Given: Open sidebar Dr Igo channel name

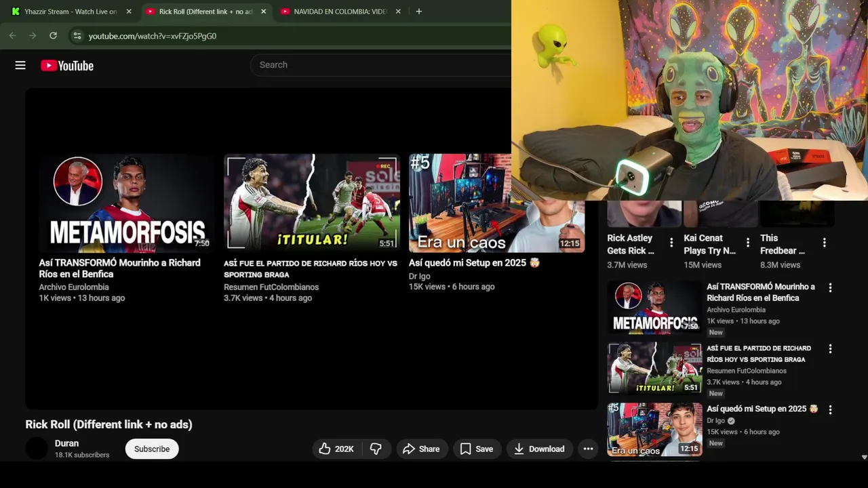Looking at the screenshot, I should pyautogui.click(x=715, y=421).
